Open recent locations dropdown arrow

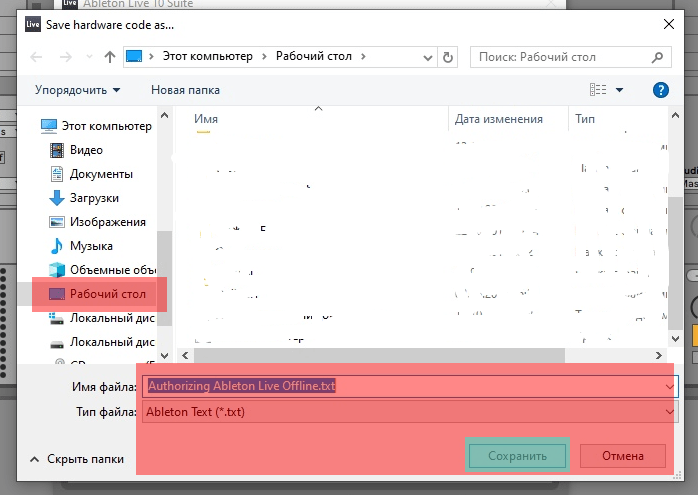[89, 57]
